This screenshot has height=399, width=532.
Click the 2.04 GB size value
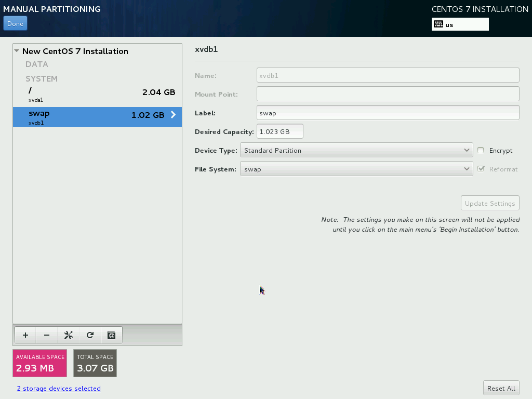pyautogui.click(x=159, y=92)
